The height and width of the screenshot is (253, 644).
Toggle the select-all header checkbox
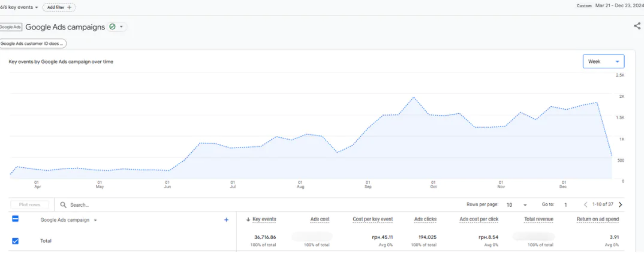click(x=15, y=219)
